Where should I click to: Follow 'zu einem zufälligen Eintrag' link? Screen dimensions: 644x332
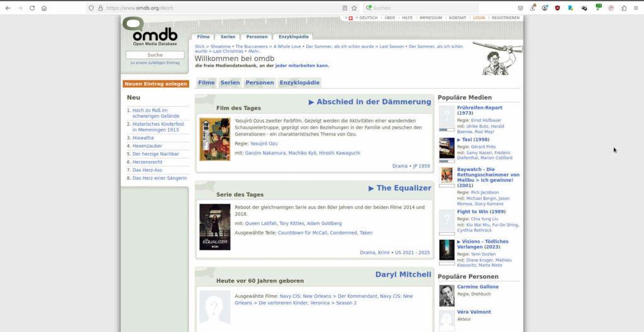tap(155, 63)
